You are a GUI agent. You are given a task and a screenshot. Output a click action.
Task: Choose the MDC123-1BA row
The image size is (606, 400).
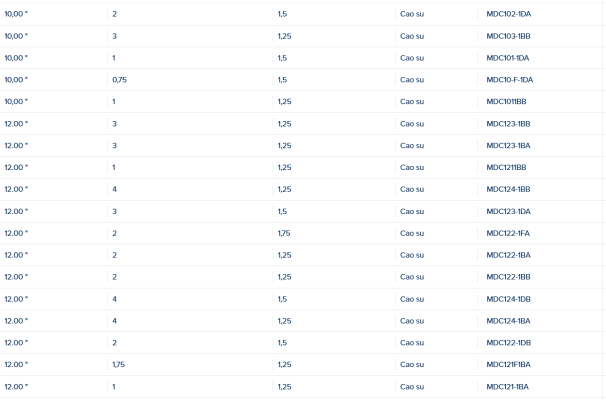[508, 146]
